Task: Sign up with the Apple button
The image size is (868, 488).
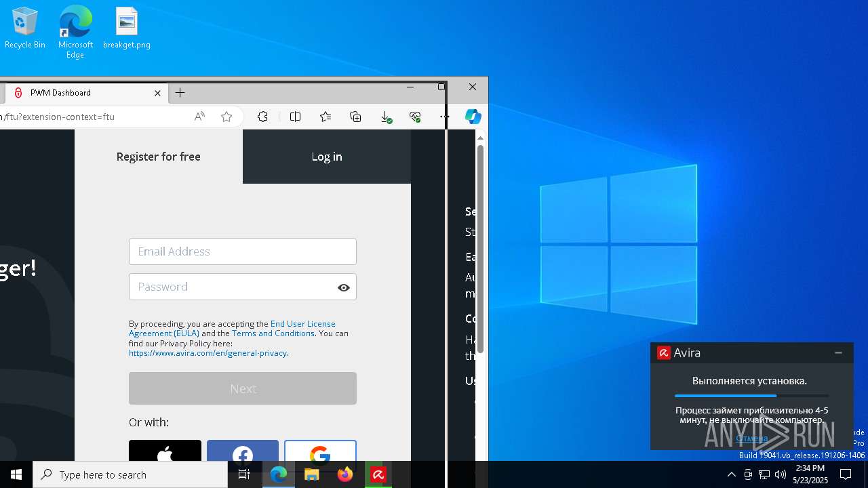Action: 165,451
